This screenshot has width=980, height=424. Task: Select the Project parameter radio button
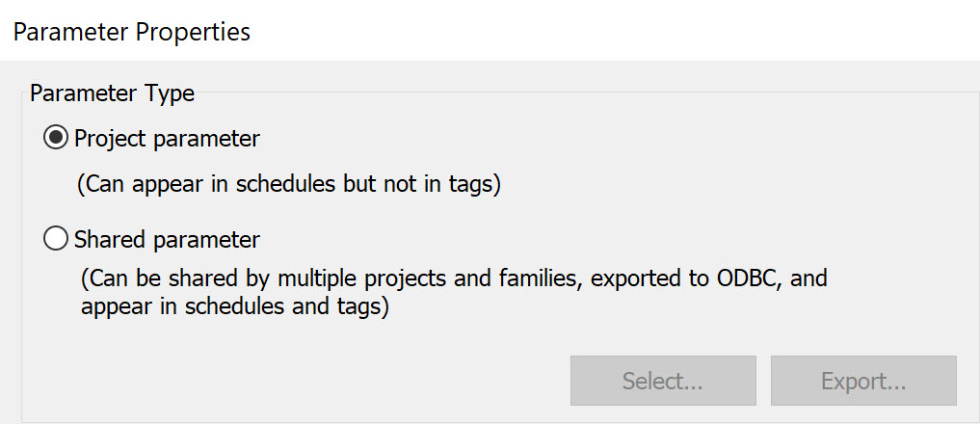click(57, 139)
